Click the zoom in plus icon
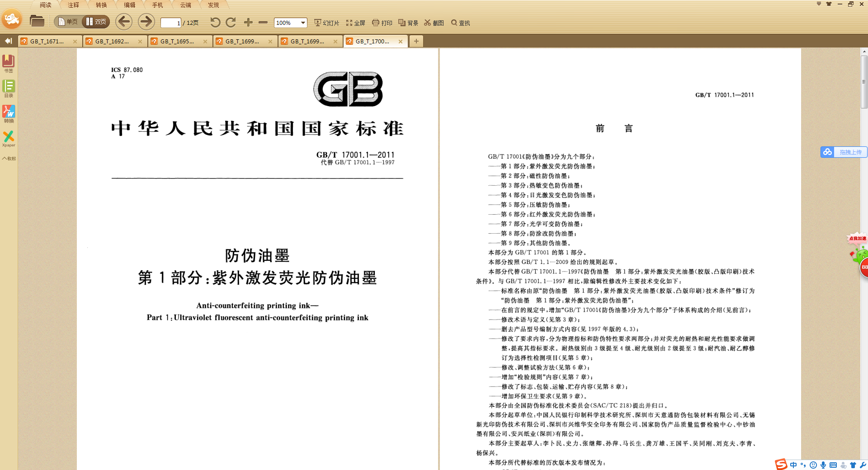This screenshot has width=868, height=470. [x=248, y=23]
